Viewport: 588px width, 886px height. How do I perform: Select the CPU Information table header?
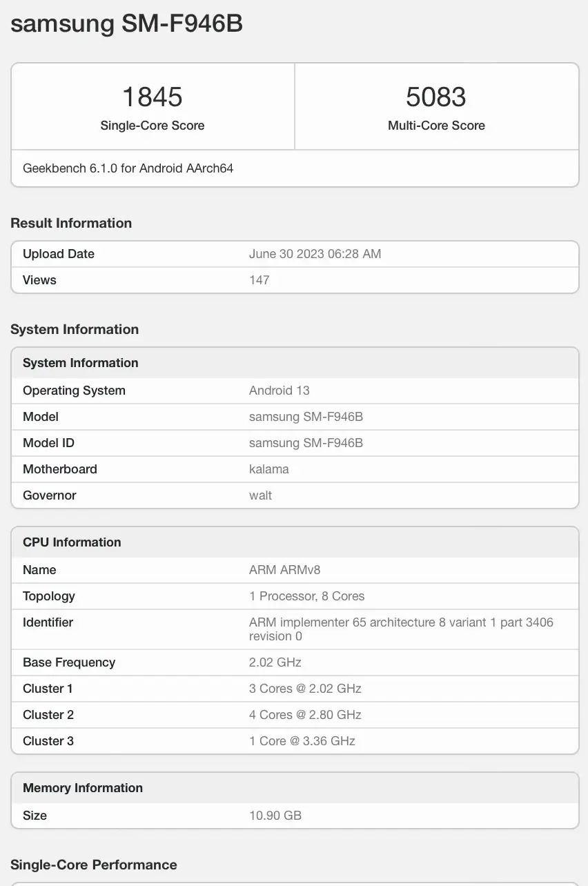tap(72, 542)
